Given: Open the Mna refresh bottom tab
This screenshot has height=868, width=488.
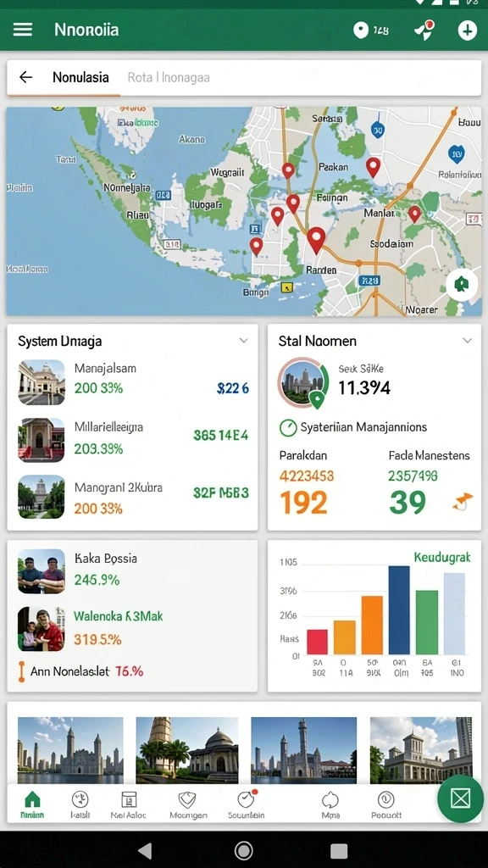Looking at the screenshot, I should [330, 805].
